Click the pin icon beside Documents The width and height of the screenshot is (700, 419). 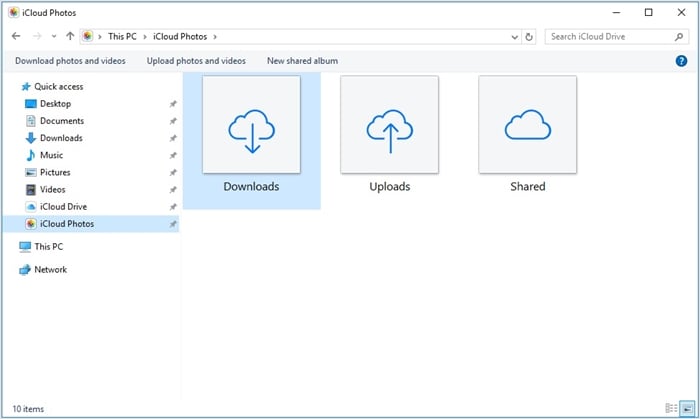[173, 121]
